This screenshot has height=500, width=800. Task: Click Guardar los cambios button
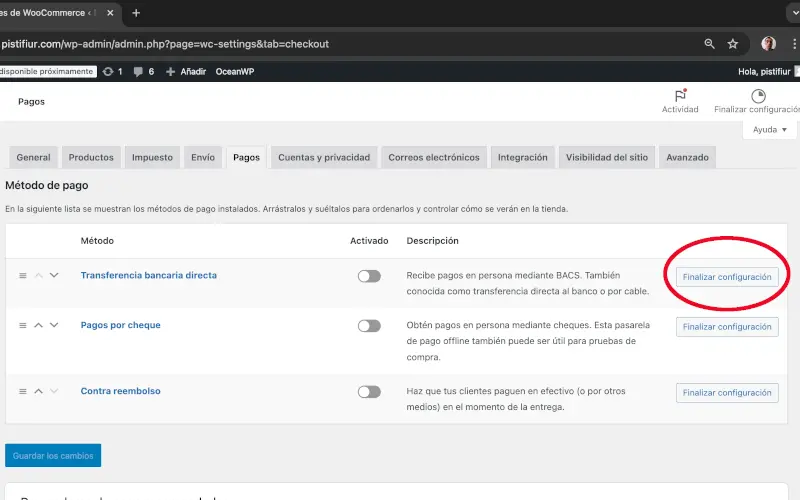[53, 456]
